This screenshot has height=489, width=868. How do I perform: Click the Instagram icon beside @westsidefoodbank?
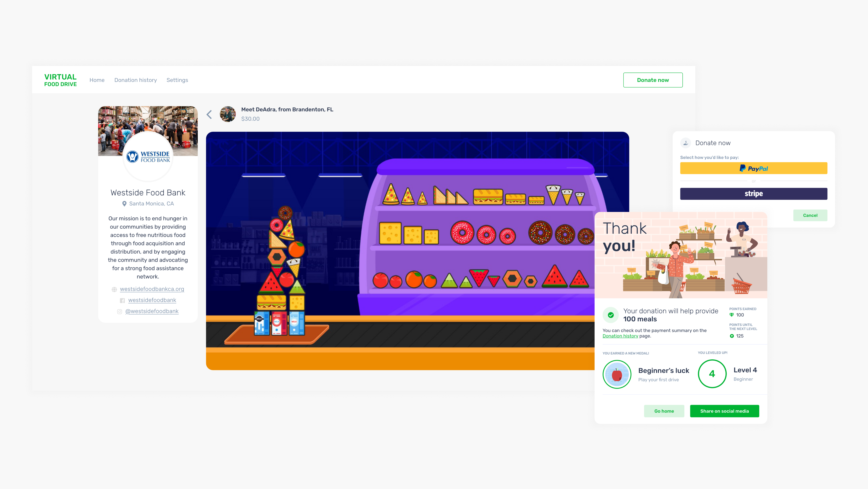(119, 312)
